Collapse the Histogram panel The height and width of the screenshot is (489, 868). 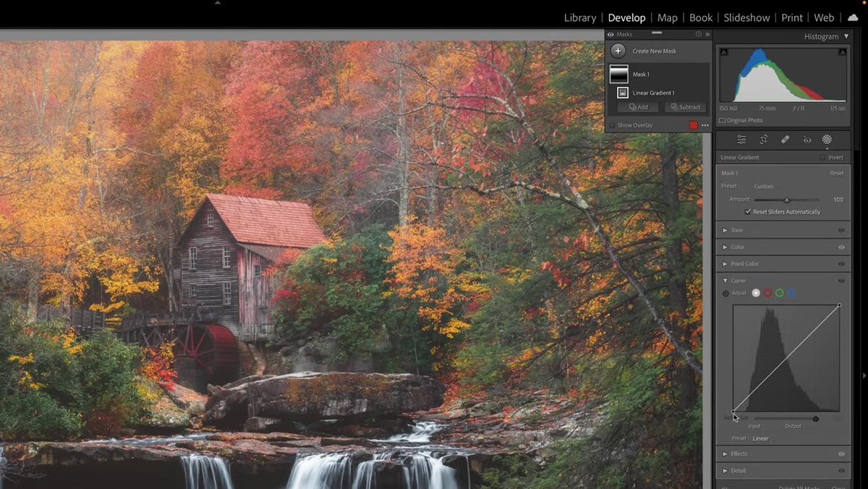pyautogui.click(x=846, y=36)
